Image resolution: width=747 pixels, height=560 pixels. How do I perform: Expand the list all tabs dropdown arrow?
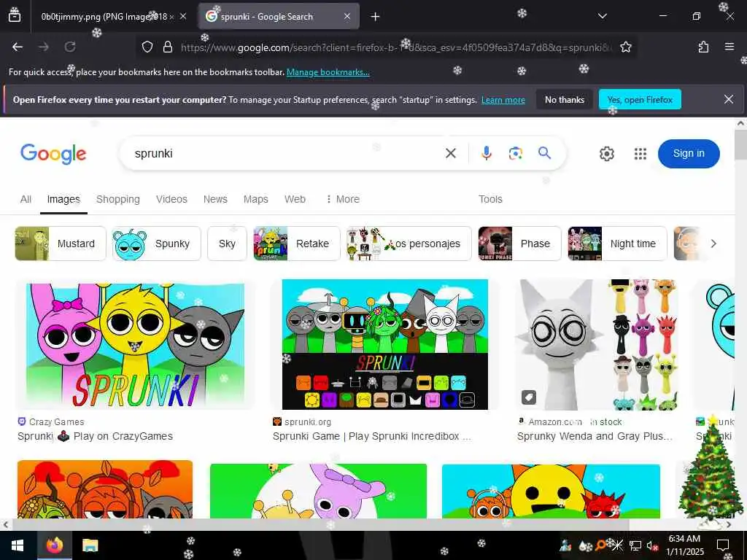602,16
